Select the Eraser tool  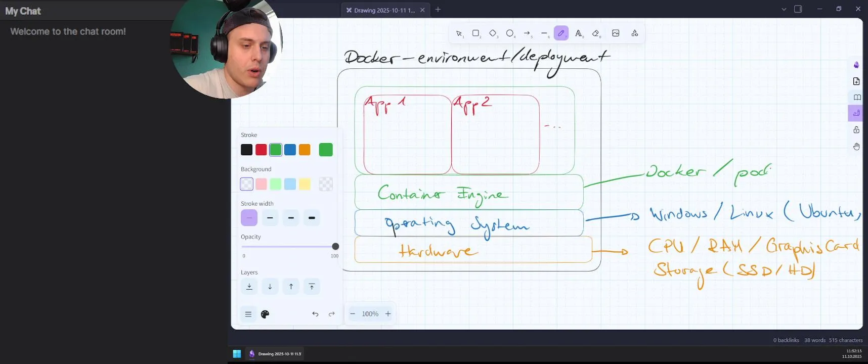point(596,33)
